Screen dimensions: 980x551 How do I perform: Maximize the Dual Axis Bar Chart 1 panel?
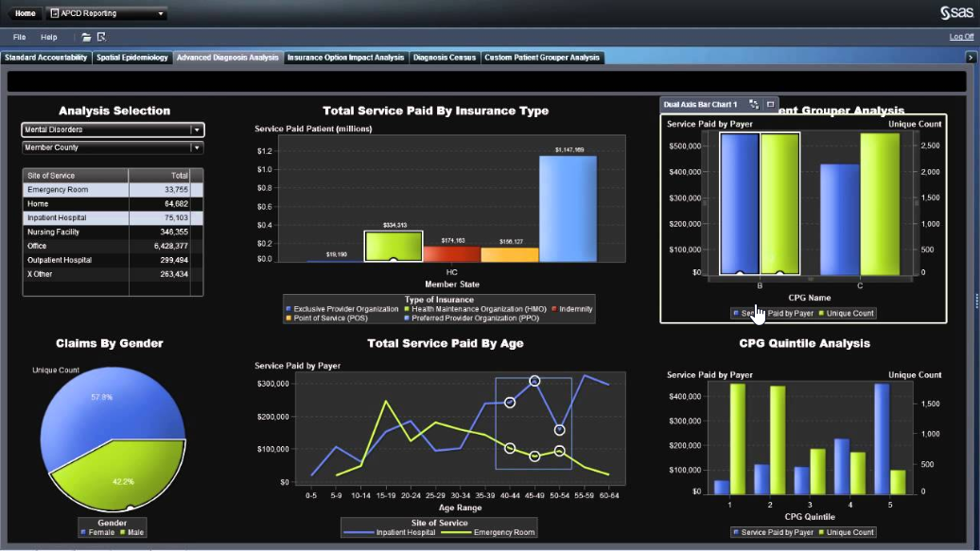[x=770, y=104]
